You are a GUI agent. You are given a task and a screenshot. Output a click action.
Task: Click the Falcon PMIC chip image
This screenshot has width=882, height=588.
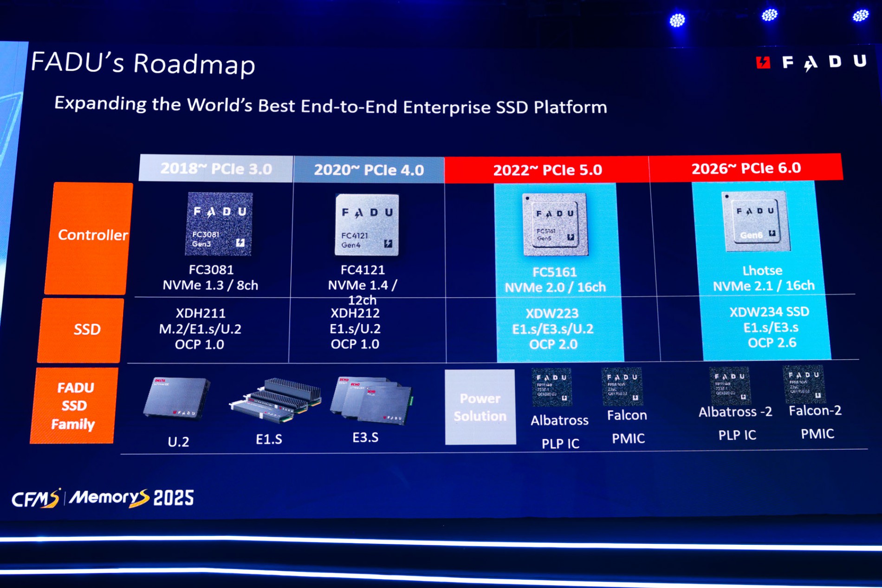pyautogui.click(x=622, y=385)
